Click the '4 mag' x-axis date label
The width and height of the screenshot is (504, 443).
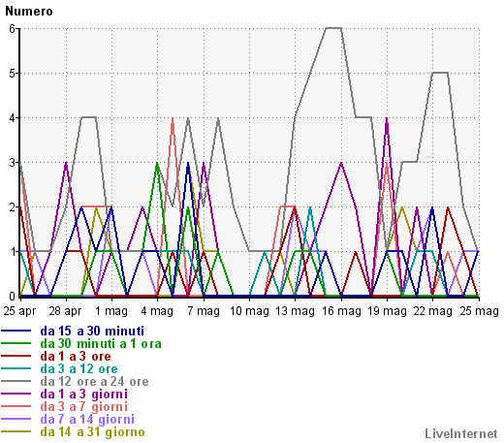click(x=157, y=311)
